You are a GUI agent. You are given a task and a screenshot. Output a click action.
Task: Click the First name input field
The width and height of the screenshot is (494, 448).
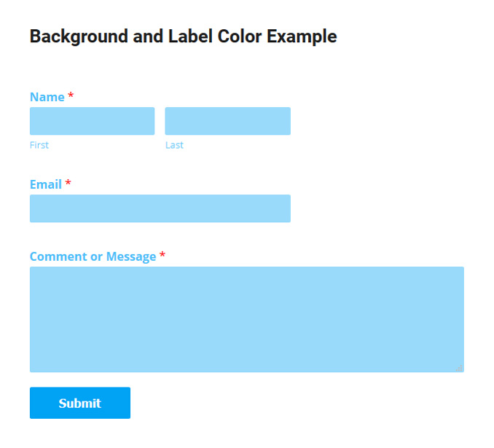point(92,121)
